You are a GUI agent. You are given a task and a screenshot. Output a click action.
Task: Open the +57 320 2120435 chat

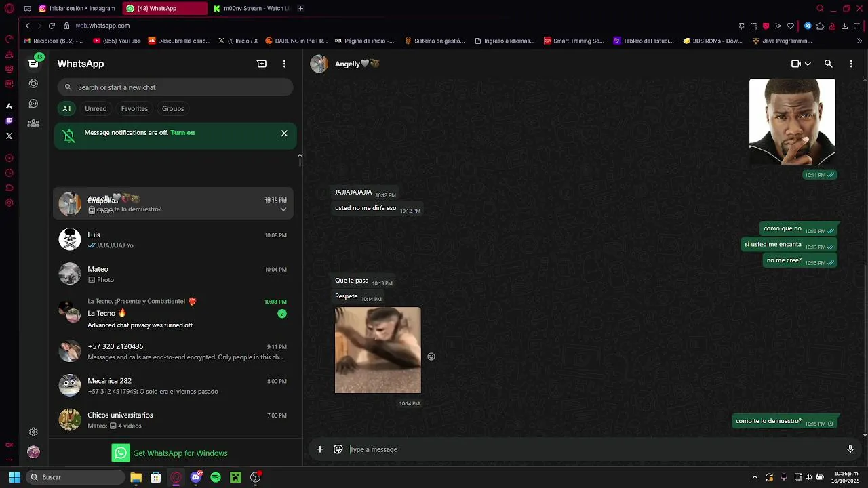coord(173,351)
